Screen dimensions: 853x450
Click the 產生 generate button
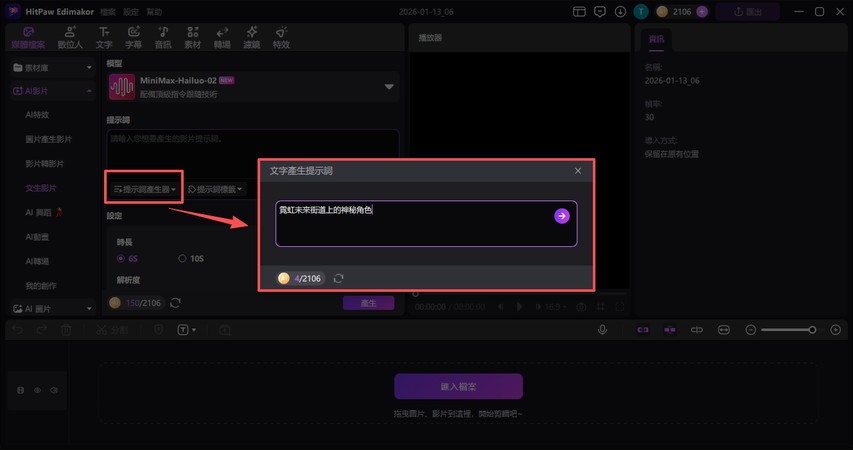(368, 303)
